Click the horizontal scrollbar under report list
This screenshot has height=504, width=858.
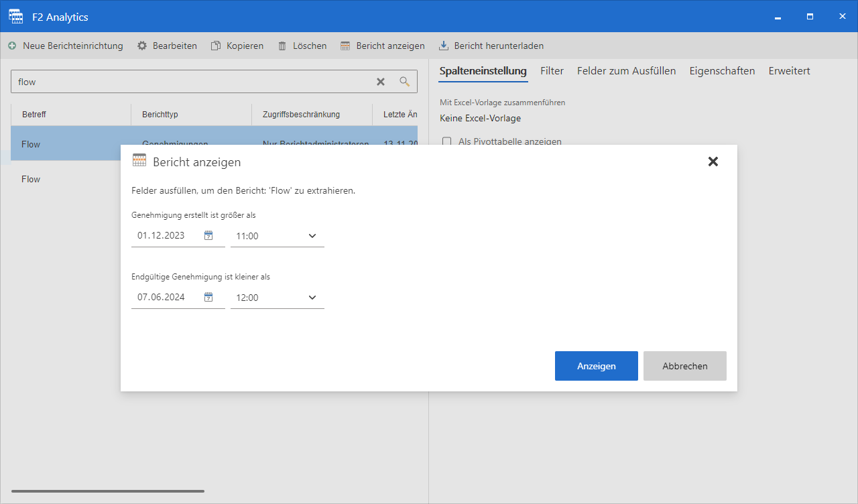click(x=107, y=491)
